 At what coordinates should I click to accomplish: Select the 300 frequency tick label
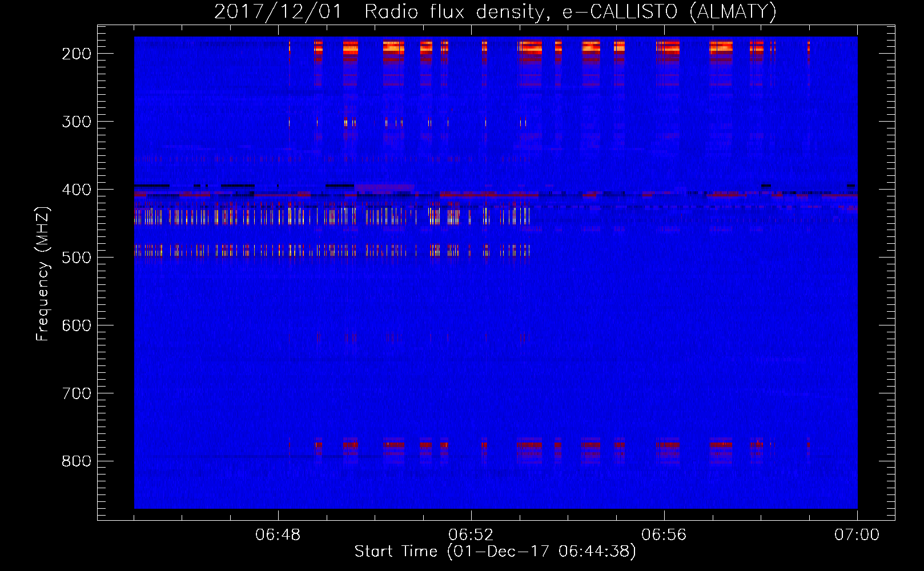(77, 122)
